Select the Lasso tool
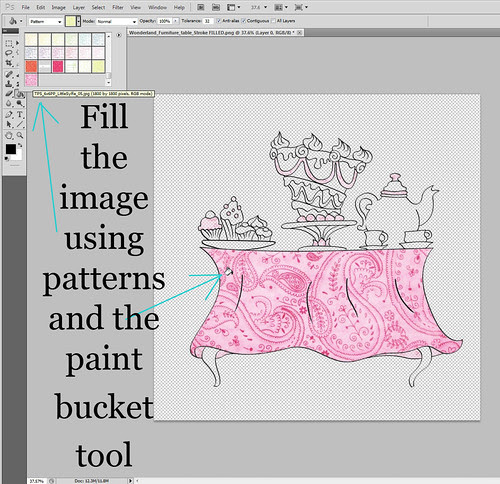 [x=9, y=53]
